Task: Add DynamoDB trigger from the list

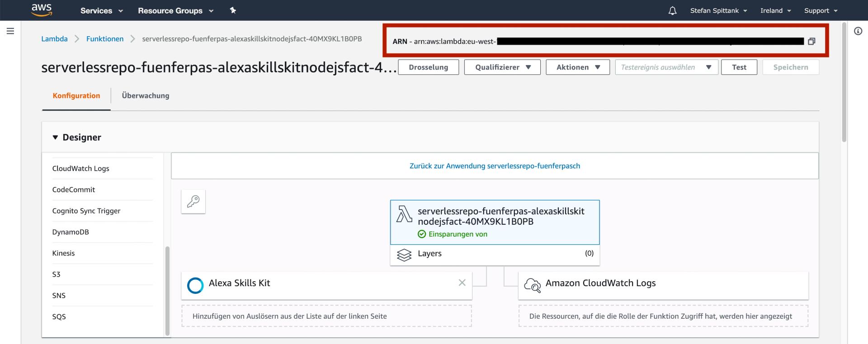Action: (71, 232)
